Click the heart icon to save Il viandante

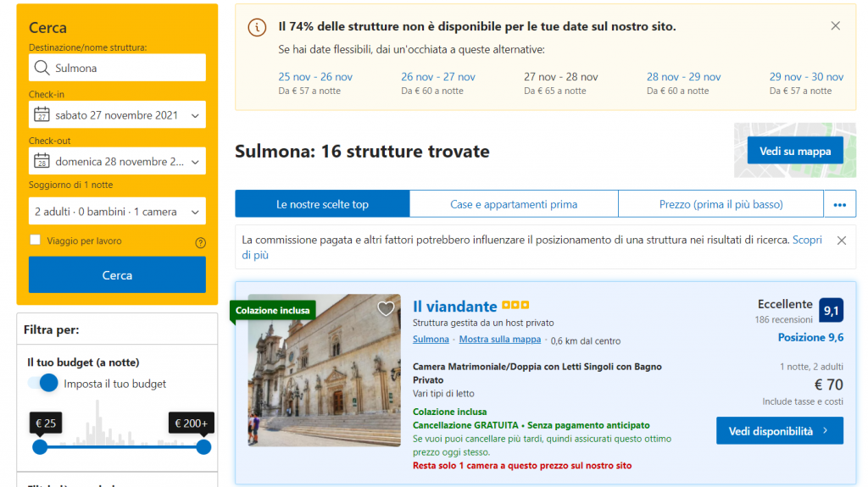click(386, 309)
